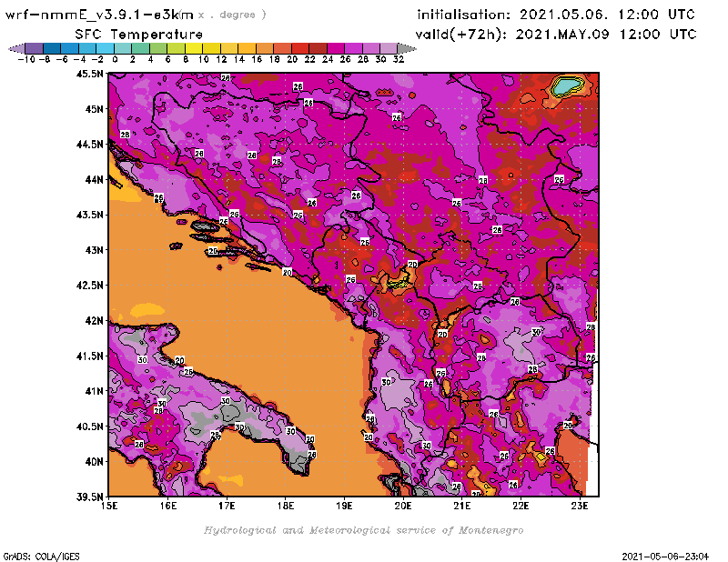
Task: Click the 'SFC Temperature' title text
Action: pos(139,35)
